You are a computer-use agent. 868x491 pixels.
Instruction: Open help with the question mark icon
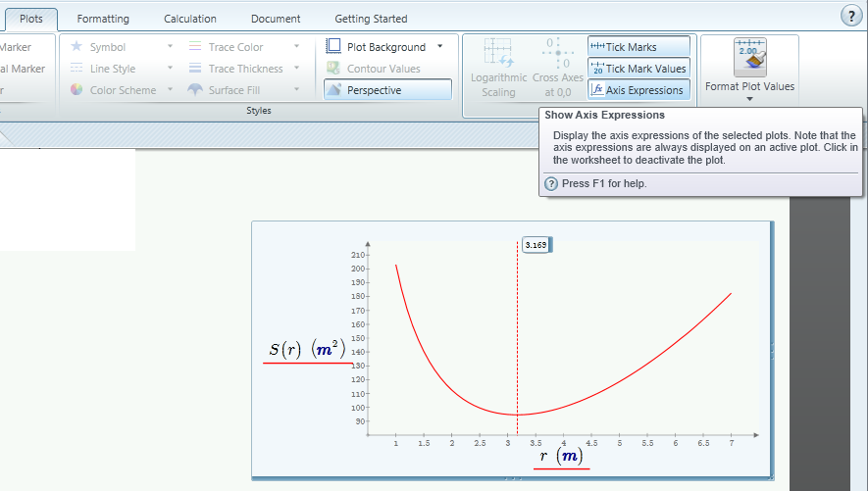851,16
